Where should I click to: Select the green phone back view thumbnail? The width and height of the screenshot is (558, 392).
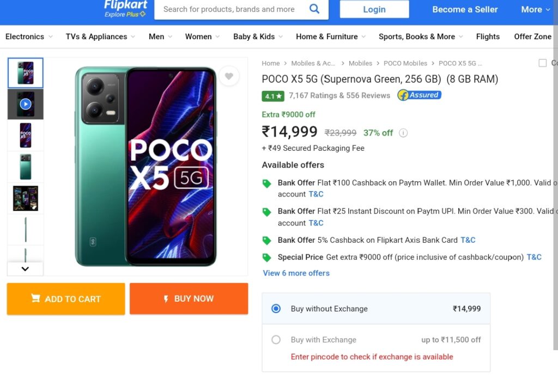coord(25,167)
